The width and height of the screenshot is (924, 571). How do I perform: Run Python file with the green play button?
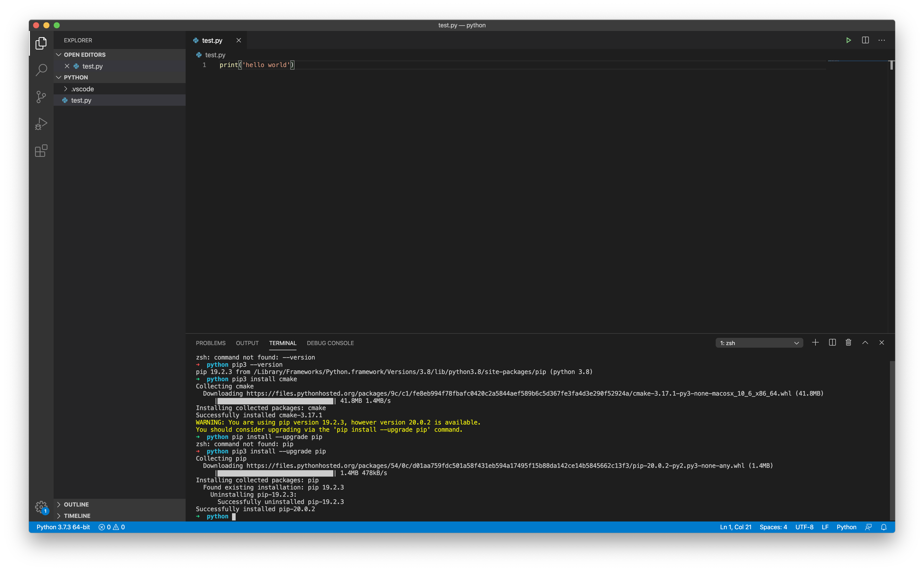tap(848, 40)
